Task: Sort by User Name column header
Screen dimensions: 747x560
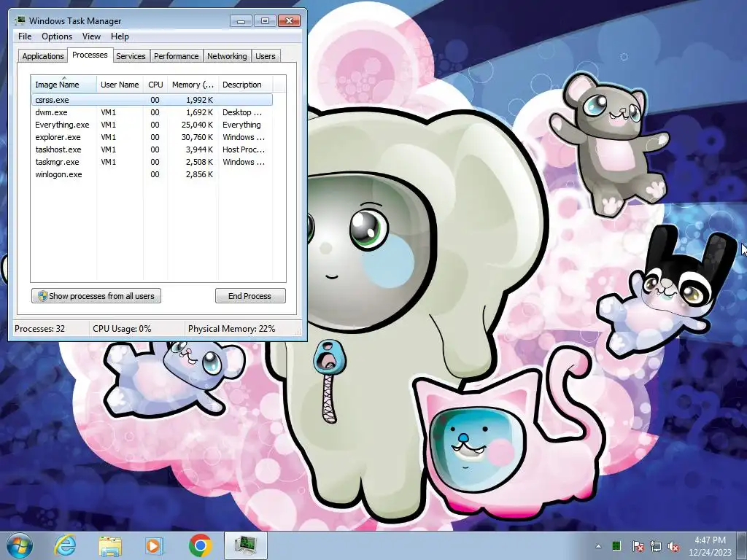Action: click(x=120, y=85)
